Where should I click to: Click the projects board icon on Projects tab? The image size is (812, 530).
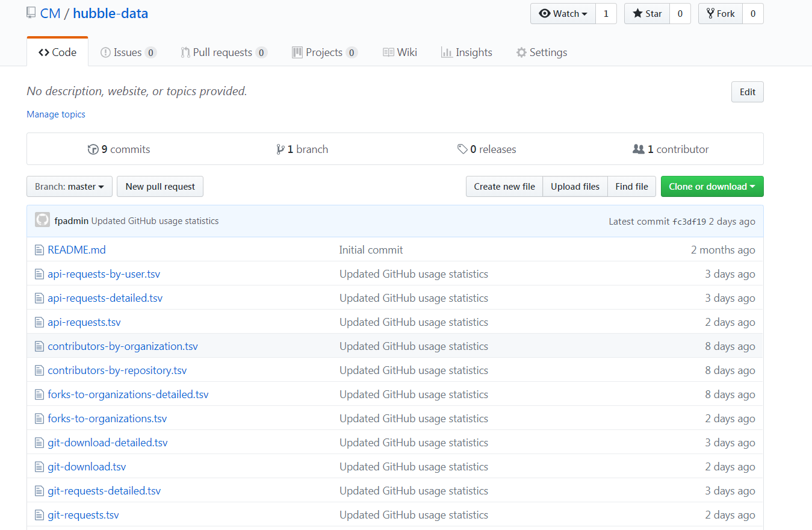click(297, 52)
